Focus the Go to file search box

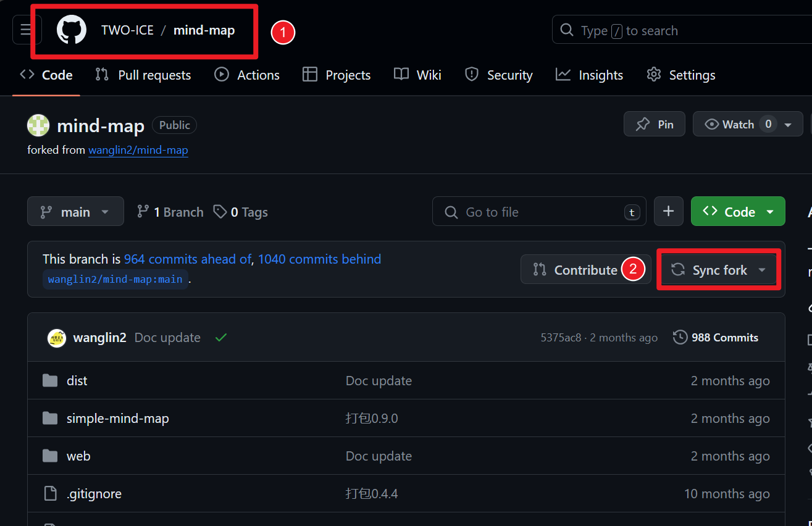click(x=539, y=212)
